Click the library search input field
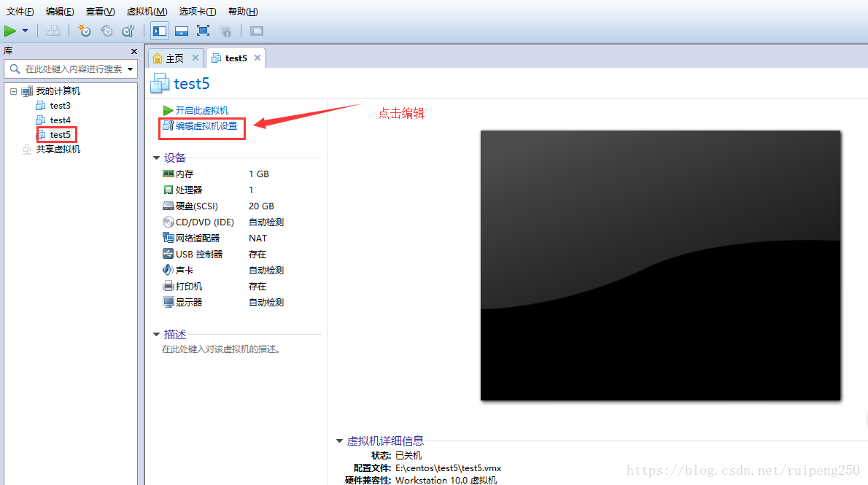Screen dimensions: 868x485 pos(71,69)
